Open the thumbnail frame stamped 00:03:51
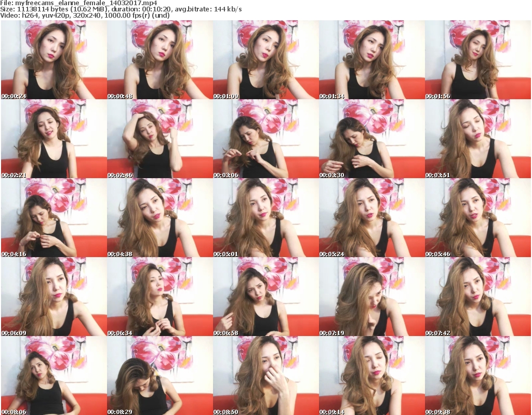The image size is (532, 415). coord(478,139)
